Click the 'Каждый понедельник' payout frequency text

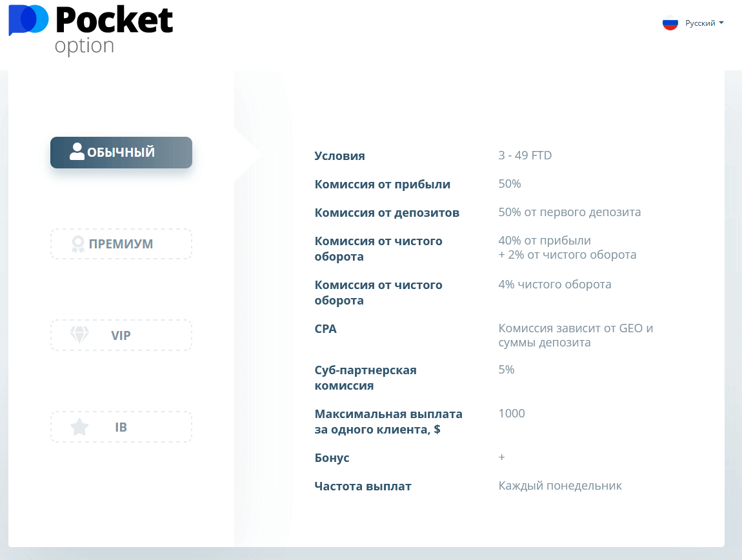pyautogui.click(x=560, y=486)
